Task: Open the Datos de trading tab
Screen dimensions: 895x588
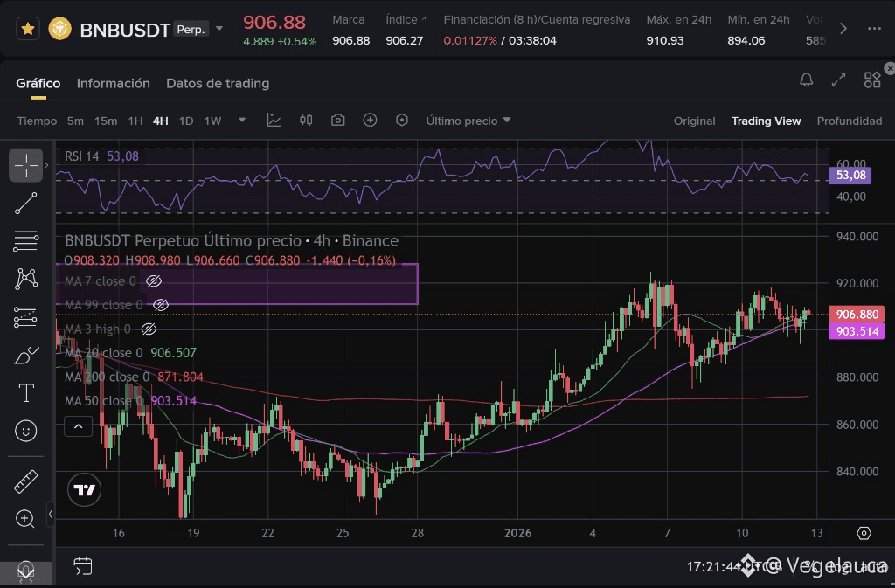Action: point(218,83)
